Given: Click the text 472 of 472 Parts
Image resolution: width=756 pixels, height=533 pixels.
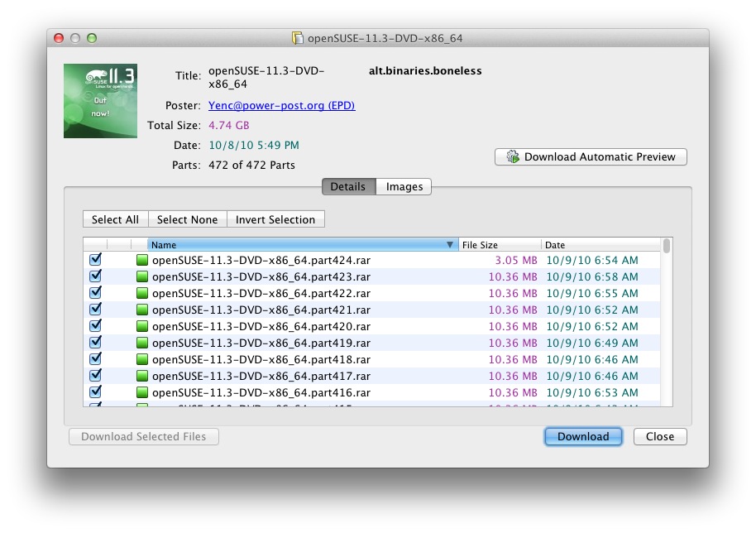Looking at the screenshot, I should 251,165.
